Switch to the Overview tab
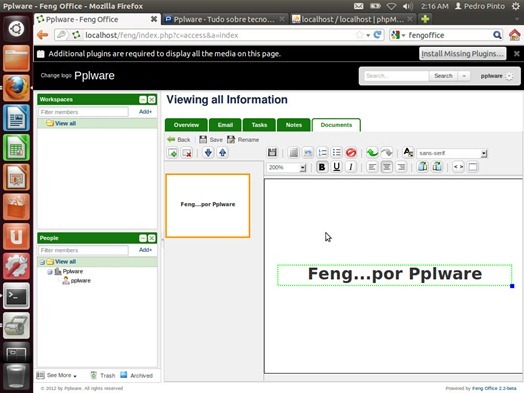Viewport: 524px width, 393px height. (x=186, y=125)
